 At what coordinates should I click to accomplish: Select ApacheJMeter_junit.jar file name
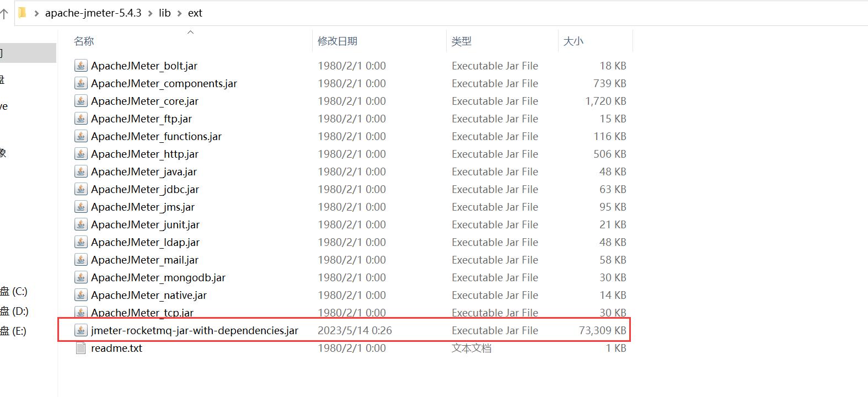[x=146, y=224]
